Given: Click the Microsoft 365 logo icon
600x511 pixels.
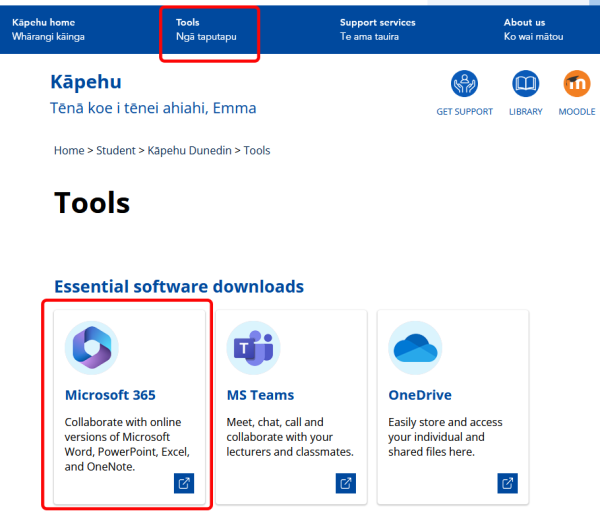Looking at the screenshot, I should click(x=92, y=348).
